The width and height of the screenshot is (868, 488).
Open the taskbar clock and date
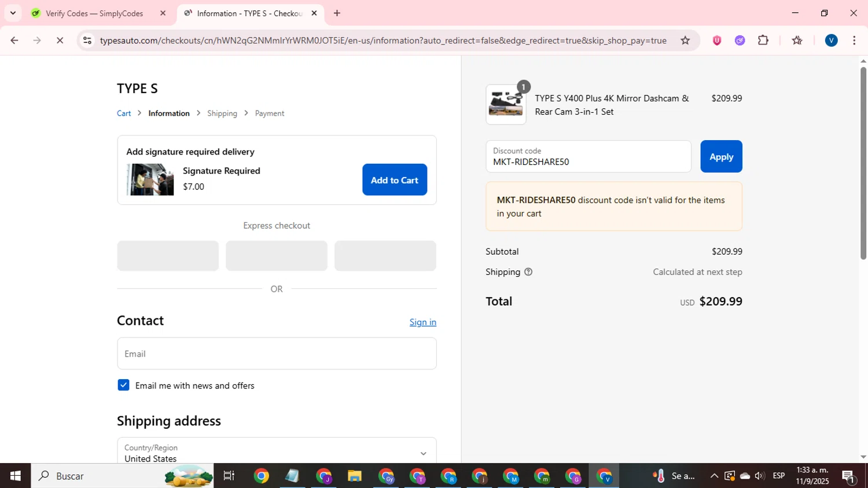[x=812, y=476]
